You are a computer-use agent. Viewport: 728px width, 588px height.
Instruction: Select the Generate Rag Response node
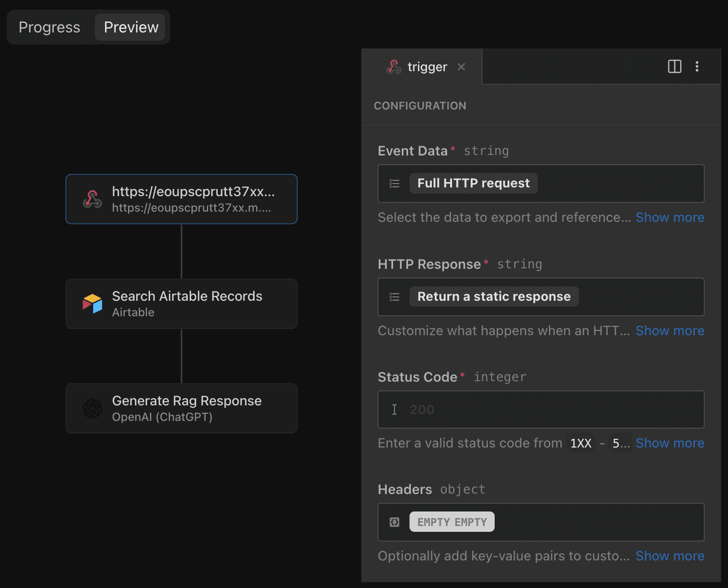[x=182, y=408]
